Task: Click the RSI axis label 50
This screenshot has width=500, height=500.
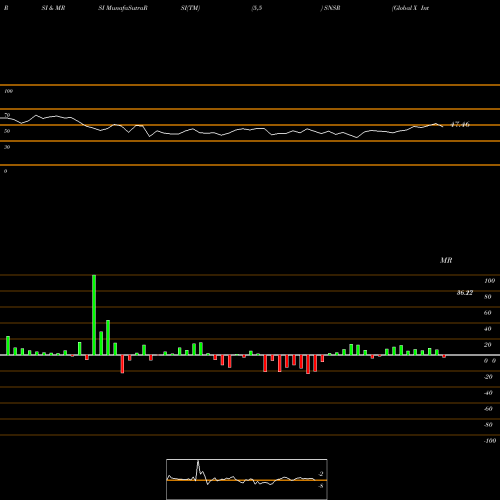Action: pos(7,131)
